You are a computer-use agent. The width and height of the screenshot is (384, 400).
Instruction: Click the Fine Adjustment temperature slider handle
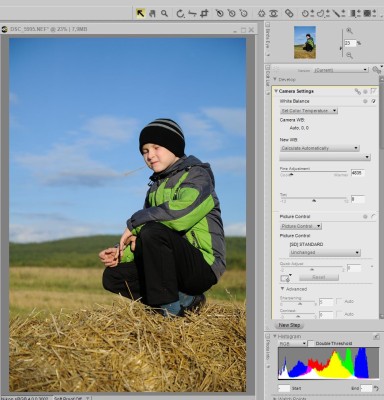(x=291, y=174)
